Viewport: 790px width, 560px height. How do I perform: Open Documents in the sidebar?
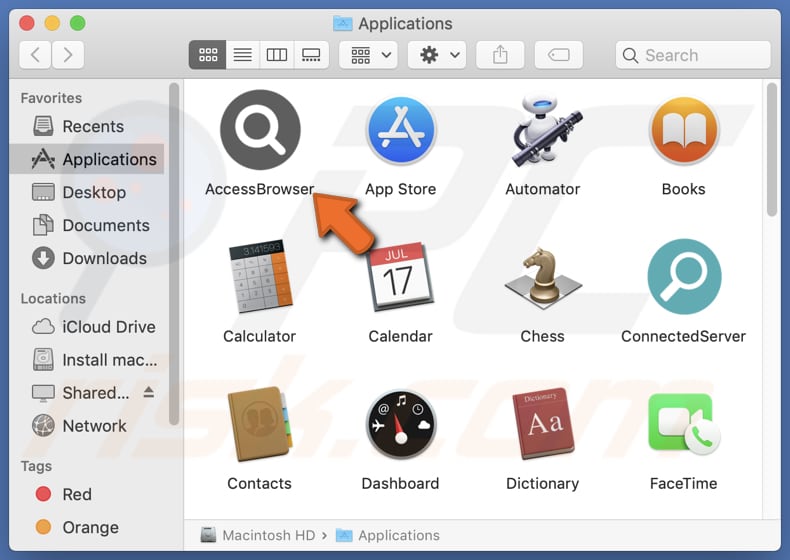pyautogui.click(x=87, y=225)
